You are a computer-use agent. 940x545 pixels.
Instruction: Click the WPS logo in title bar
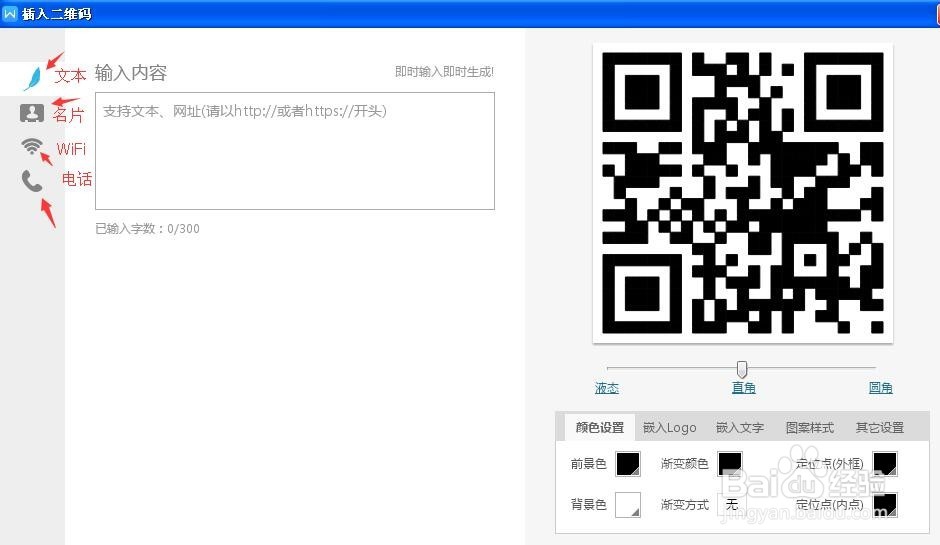point(10,13)
